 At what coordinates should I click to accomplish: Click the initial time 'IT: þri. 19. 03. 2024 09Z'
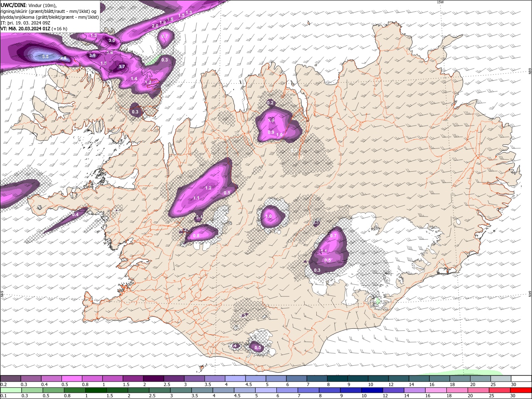25,23
